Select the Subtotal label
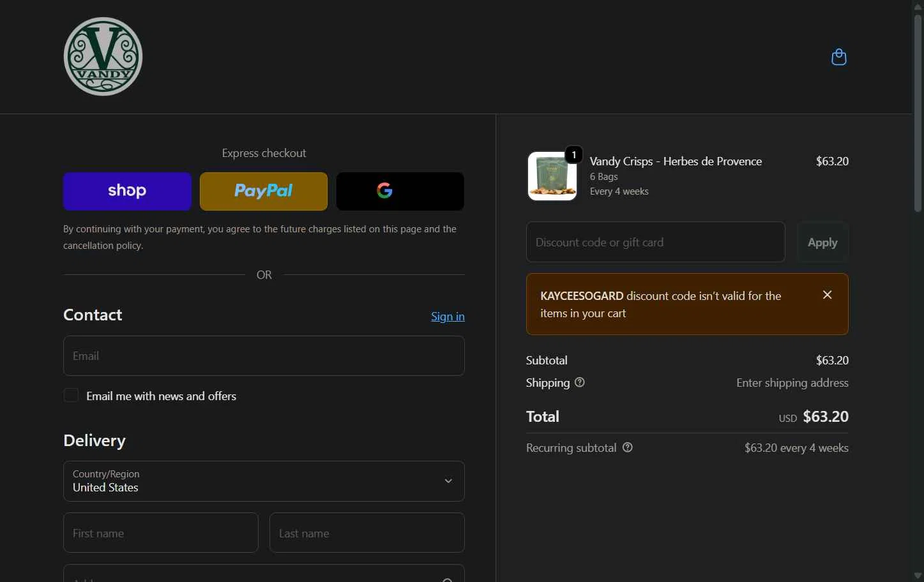This screenshot has height=582, width=924. pyautogui.click(x=547, y=361)
